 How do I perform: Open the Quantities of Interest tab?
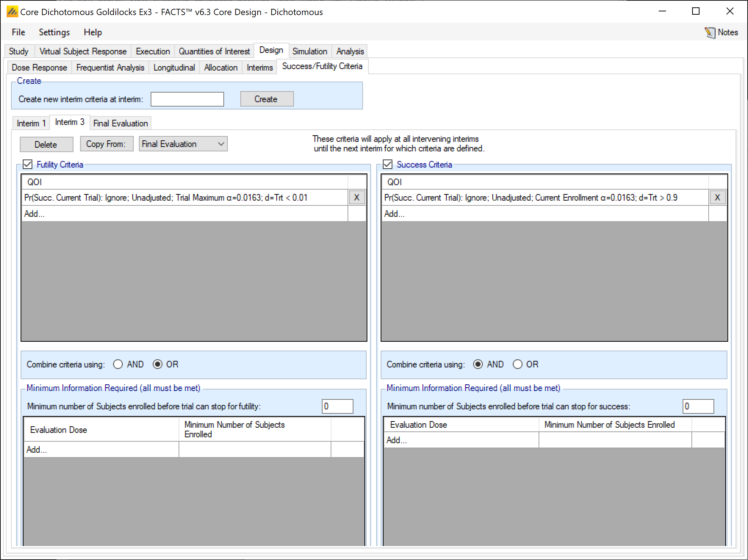click(214, 51)
